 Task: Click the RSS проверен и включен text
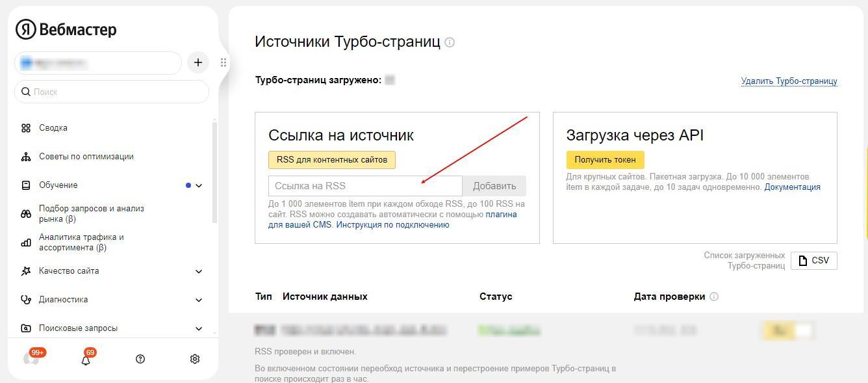(x=305, y=352)
